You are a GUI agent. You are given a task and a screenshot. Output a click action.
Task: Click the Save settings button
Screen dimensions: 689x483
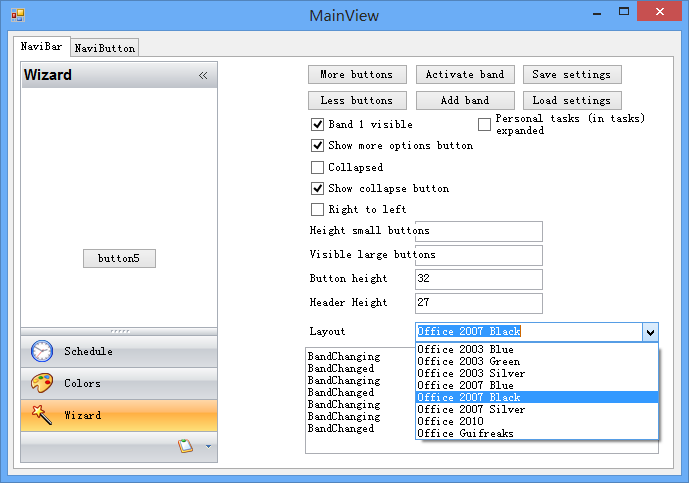(572, 74)
